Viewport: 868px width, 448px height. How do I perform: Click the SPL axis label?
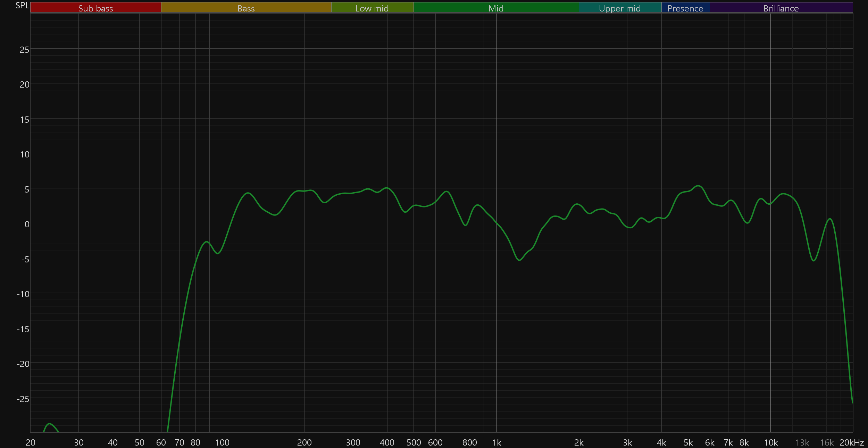[22, 6]
